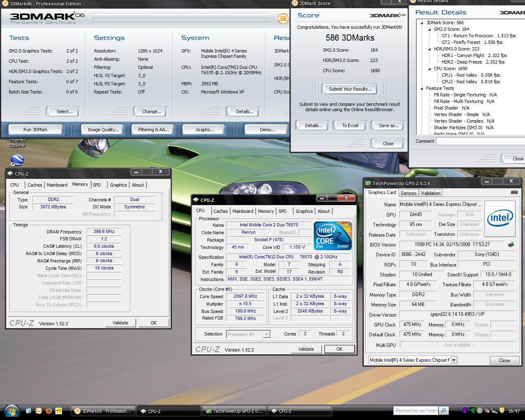The image size is (525, 420).
Task: Collapse the CPU Score tree node
Action: (x=430, y=69)
